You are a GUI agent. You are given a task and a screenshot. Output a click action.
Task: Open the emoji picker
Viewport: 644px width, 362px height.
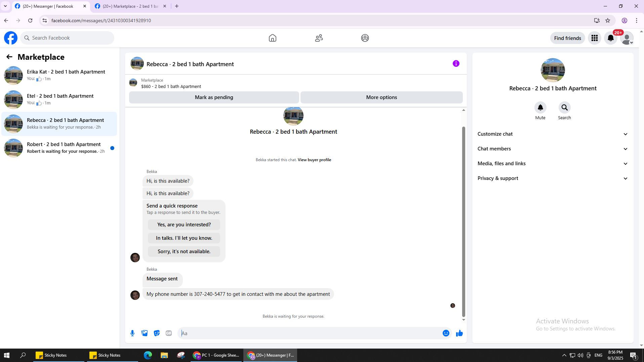point(446,333)
